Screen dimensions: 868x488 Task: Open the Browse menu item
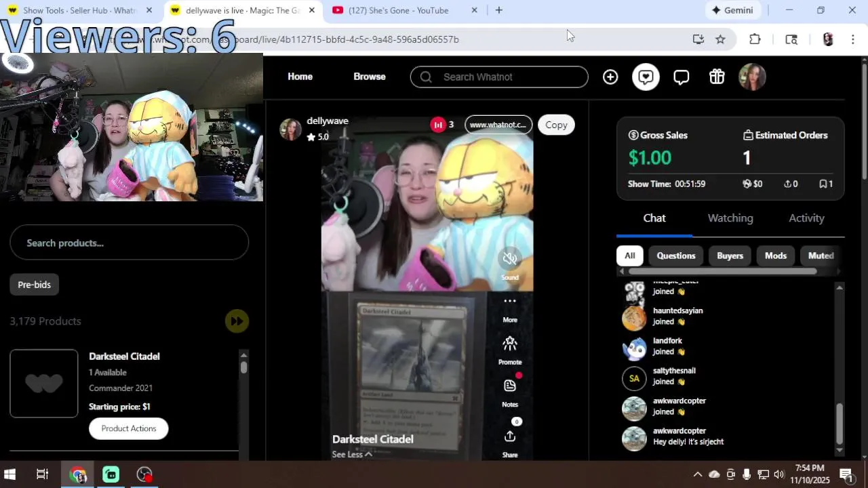tap(370, 77)
